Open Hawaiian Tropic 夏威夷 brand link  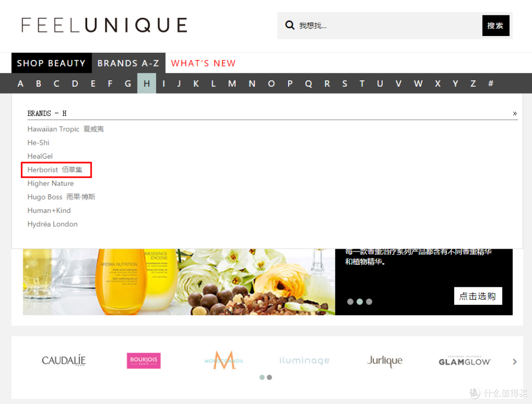pos(66,129)
